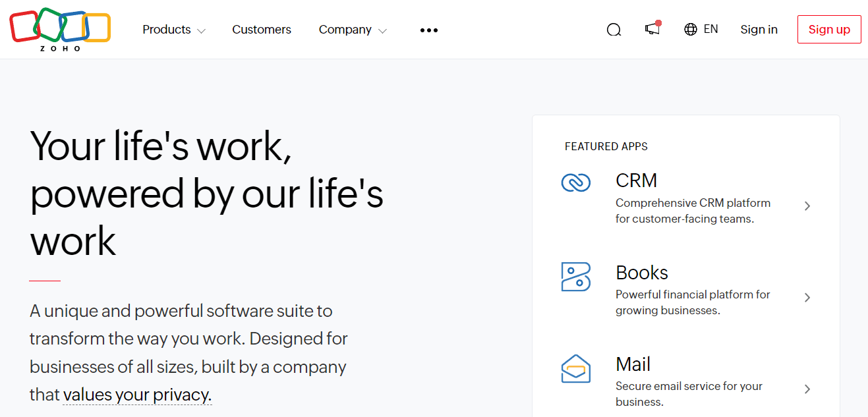Viewport: 868px width, 417px height.
Task: Select the Books app icon
Action: 575,276
